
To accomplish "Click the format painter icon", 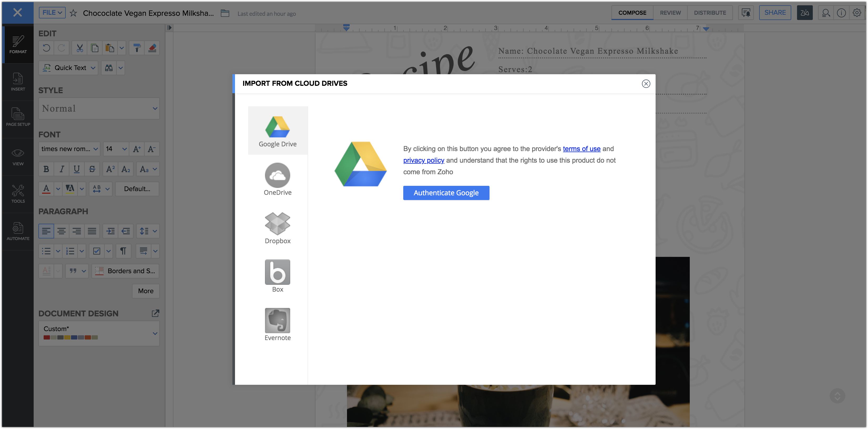I will [137, 48].
